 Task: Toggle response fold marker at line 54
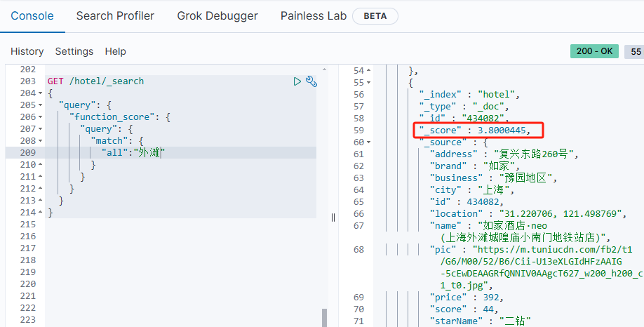click(368, 71)
